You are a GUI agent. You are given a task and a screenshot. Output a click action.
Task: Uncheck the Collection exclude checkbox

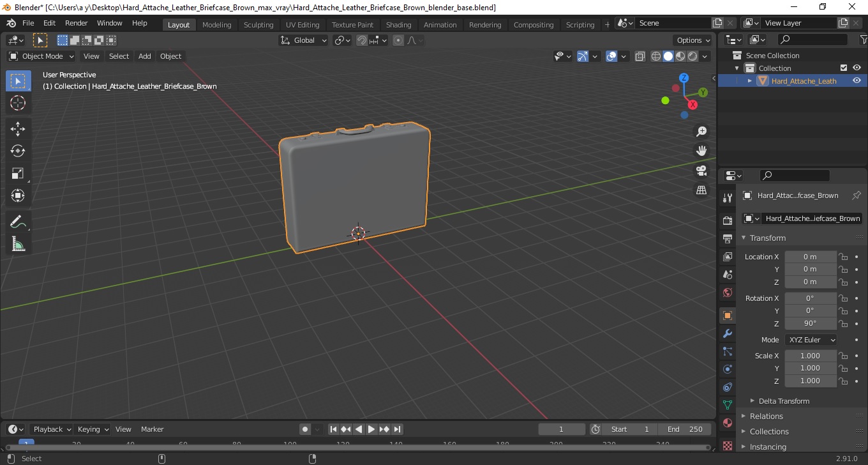pyautogui.click(x=844, y=68)
